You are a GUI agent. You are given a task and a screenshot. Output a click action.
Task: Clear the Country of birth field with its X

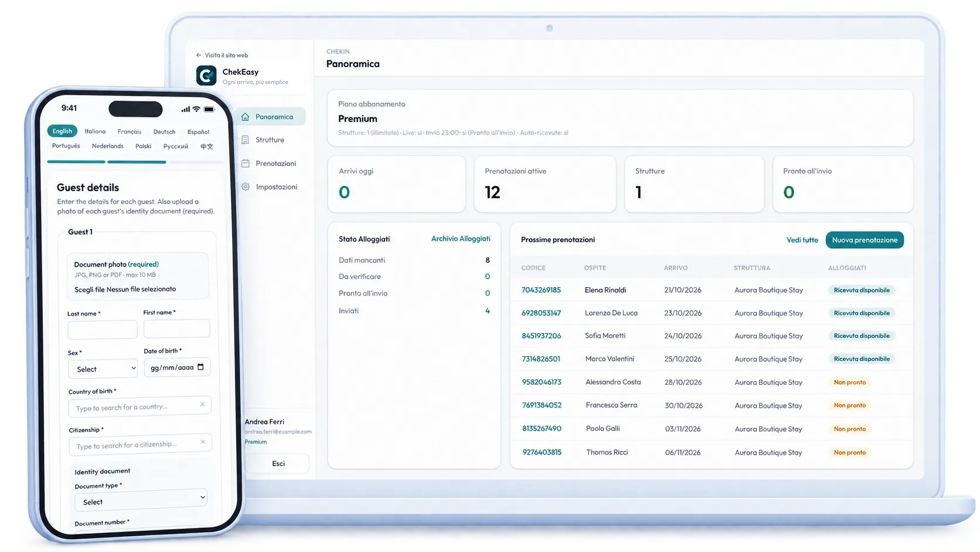pos(202,404)
